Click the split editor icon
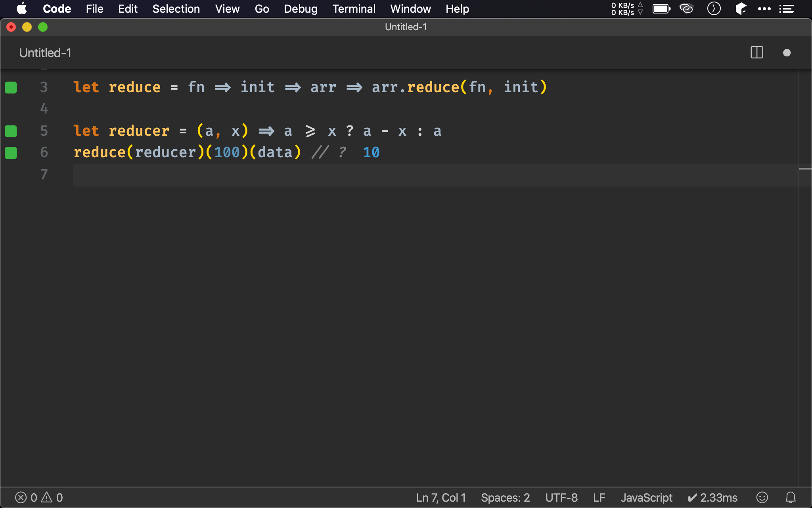Screen dimensions: 812x508 tap(756, 53)
